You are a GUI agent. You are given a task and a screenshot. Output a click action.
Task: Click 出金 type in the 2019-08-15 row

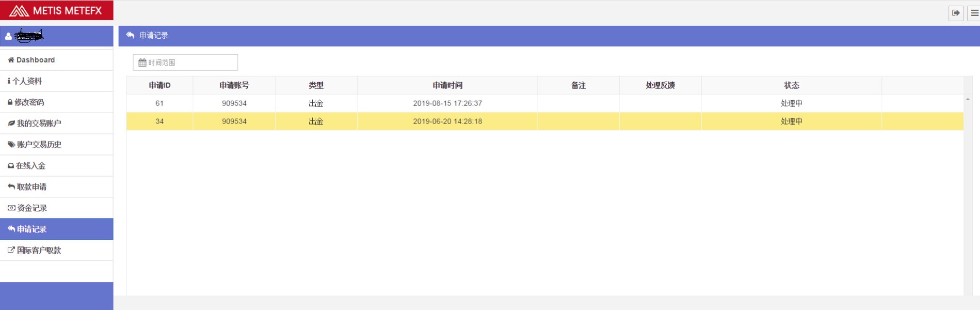316,103
